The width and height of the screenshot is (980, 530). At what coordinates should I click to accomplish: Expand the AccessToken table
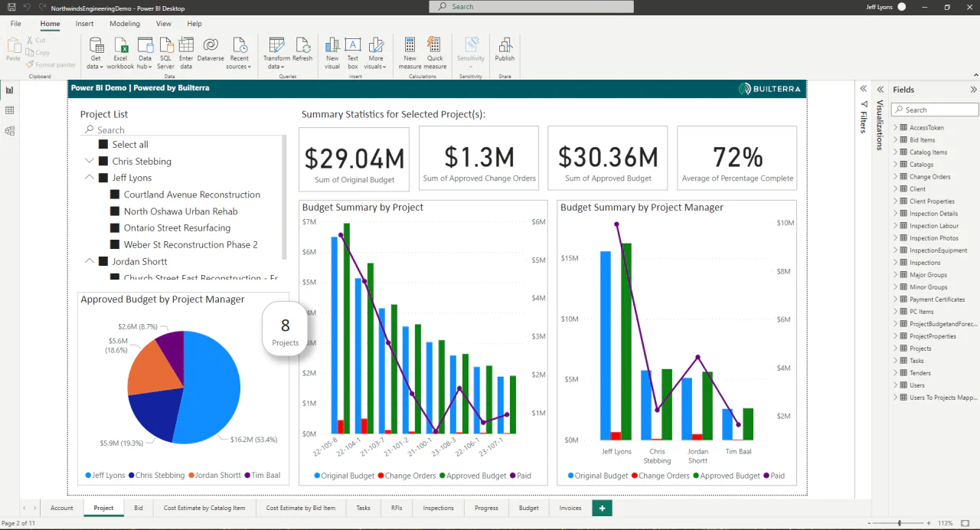[895, 128]
